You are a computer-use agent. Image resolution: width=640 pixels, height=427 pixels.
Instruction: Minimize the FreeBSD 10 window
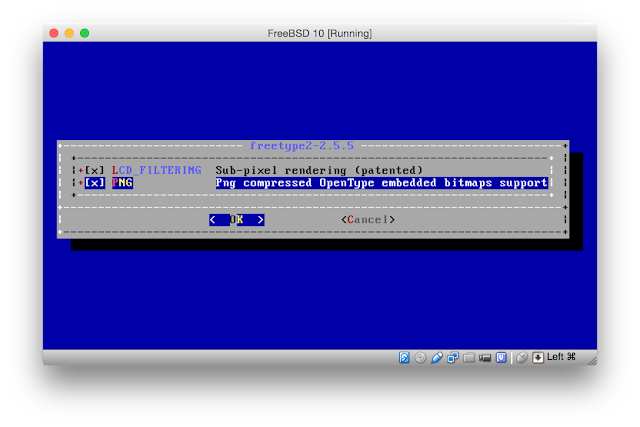coord(69,33)
